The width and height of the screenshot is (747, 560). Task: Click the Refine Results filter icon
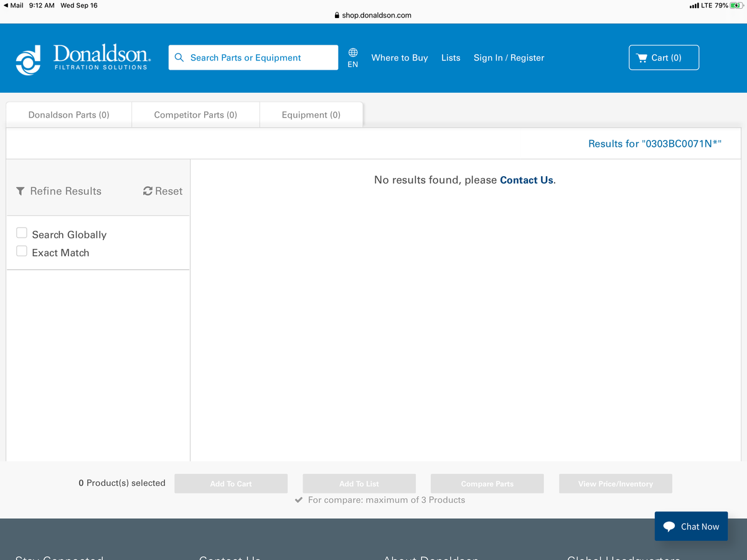(21, 191)
